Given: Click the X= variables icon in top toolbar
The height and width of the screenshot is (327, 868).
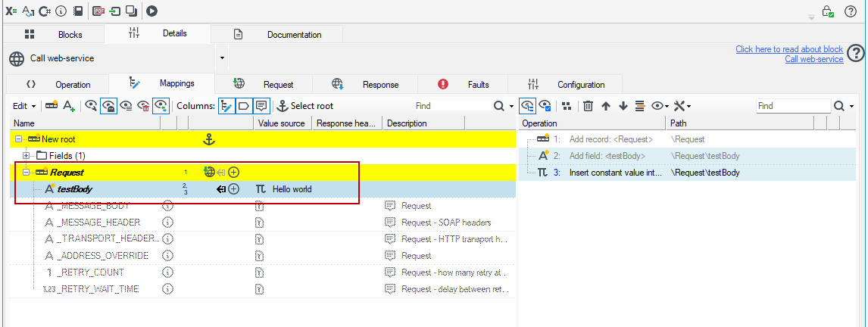Looking at the screenshot, I should (x=11, y=11).
